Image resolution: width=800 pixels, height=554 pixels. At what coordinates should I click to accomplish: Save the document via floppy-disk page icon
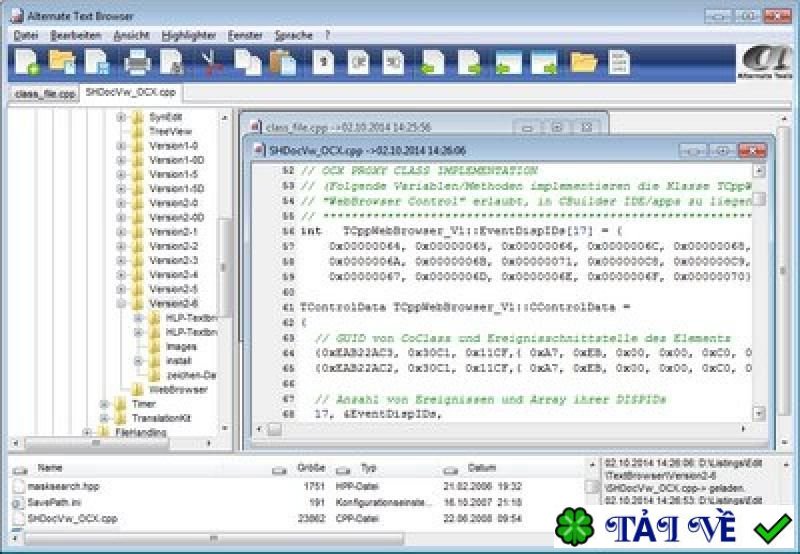(97, 62)
